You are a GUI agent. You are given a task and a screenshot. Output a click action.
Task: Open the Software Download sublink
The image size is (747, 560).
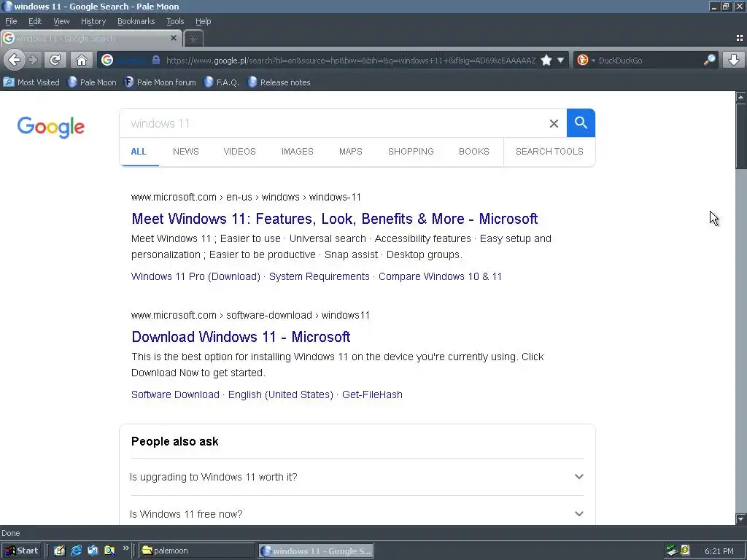pyautogui.click(x=175, y=394)
